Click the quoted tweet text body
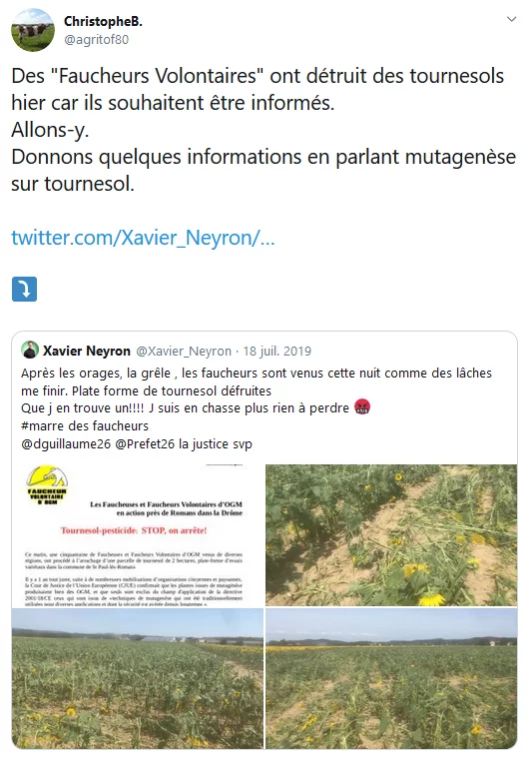 coord(257,408)
